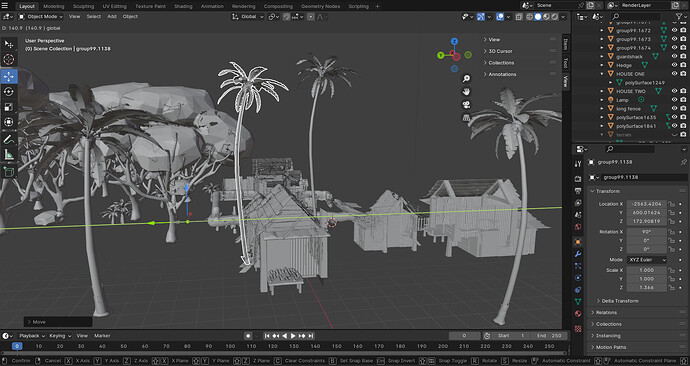
Task: Disable long fence in renders
Action: pos(683,109)
